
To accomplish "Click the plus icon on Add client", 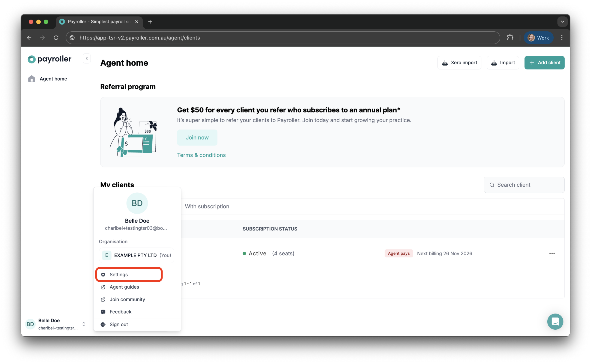I will click(532, 63).
